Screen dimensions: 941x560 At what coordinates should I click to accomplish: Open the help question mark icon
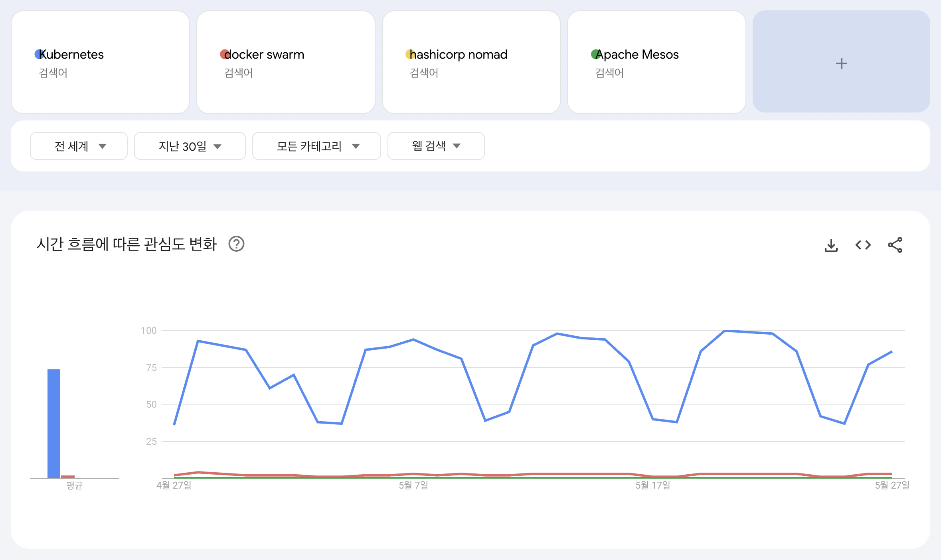point(236,244)
